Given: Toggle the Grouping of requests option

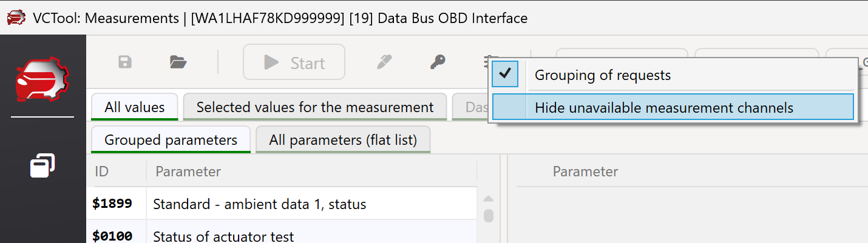Looking at the screenshot, I should [x=602, y=75].
